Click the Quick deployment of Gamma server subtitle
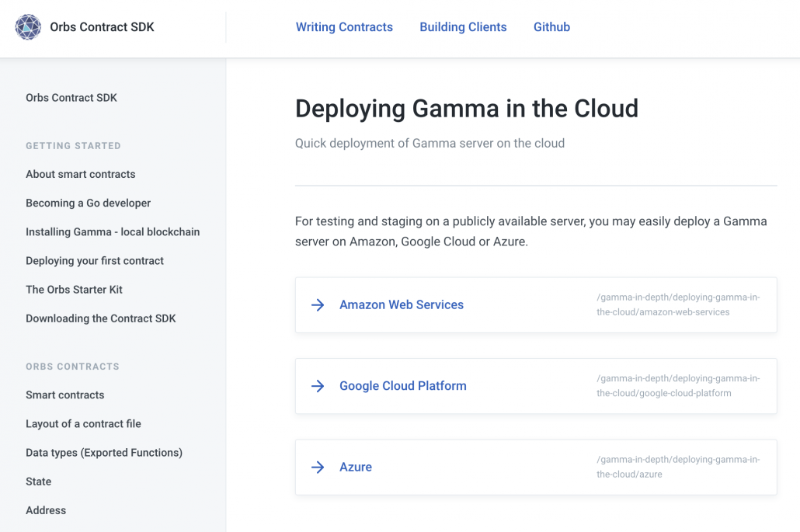800x532 pixels. [x=430, y=144]
